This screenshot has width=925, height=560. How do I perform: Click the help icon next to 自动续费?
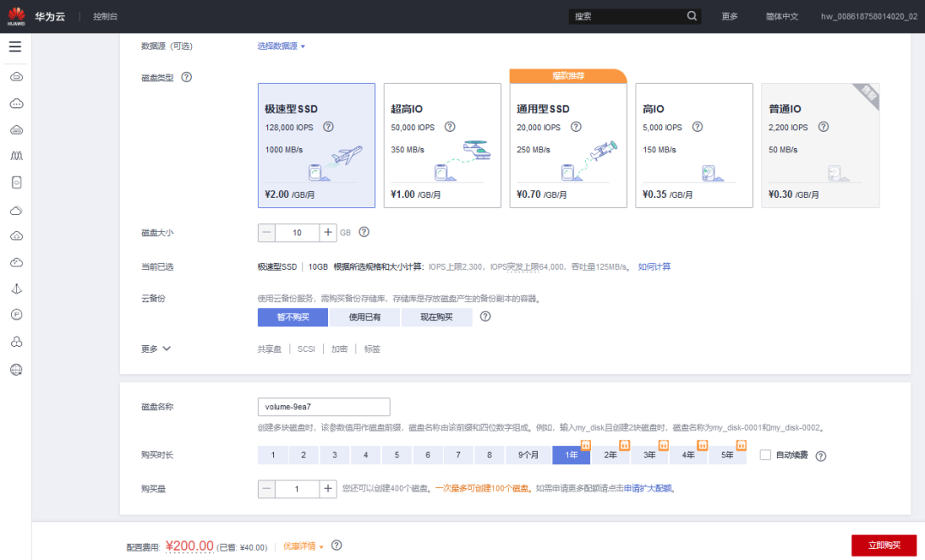coord(821,456)
